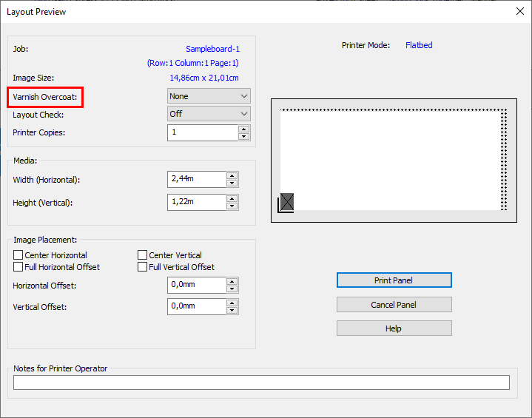Increase Vertical Offset with up arrow
The width and height of the screenshot is (532, 418).
pyautogui.click(x=232, y=303)
